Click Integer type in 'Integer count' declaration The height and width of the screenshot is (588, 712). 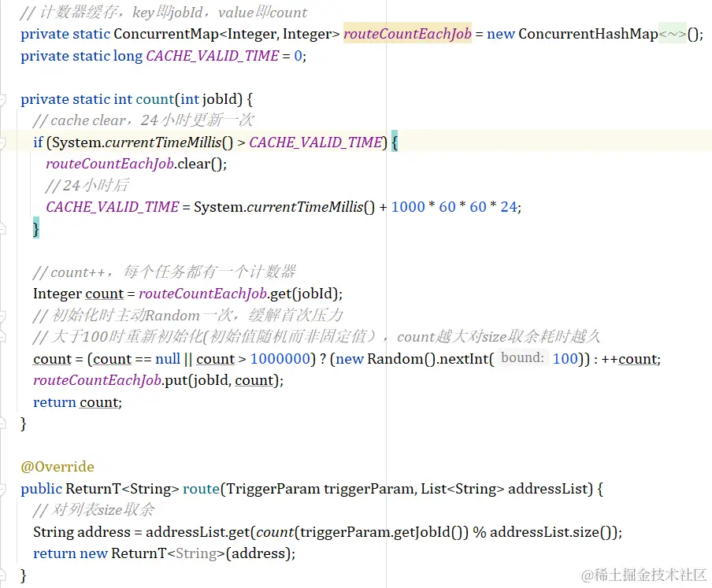[57, 294]
